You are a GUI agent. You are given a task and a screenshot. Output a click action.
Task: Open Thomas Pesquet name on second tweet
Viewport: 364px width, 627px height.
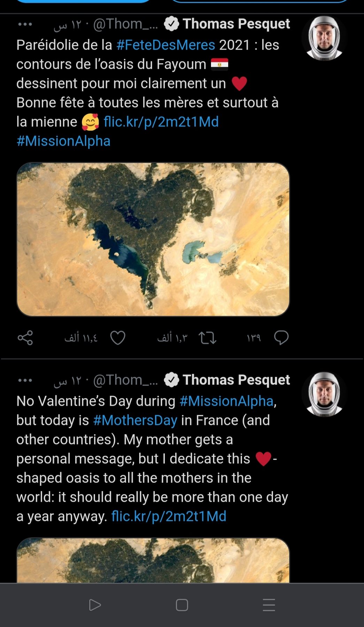click(x=236, y=380)
